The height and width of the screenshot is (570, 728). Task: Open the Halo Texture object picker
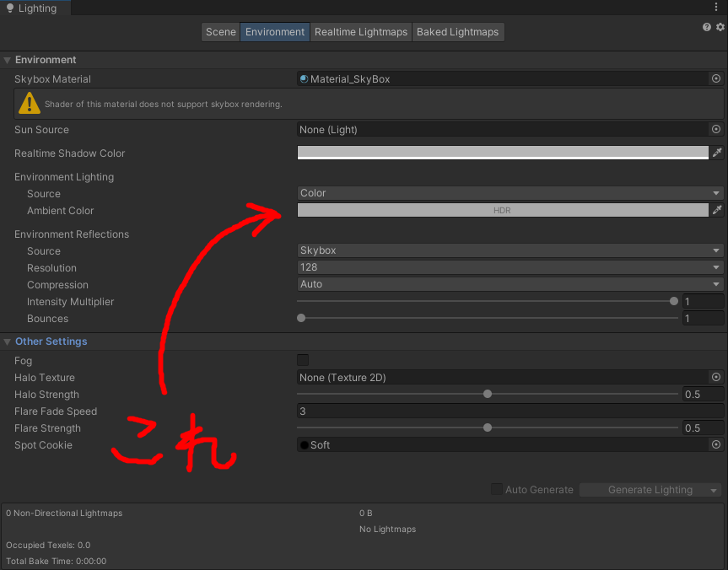tap(715, 377)
